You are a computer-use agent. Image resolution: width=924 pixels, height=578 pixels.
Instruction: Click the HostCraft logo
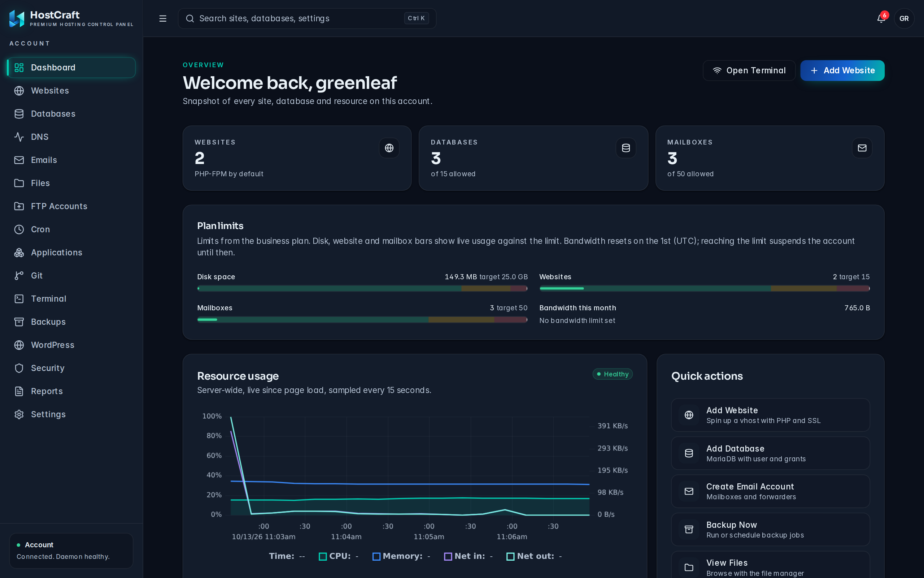pos(17,18)
